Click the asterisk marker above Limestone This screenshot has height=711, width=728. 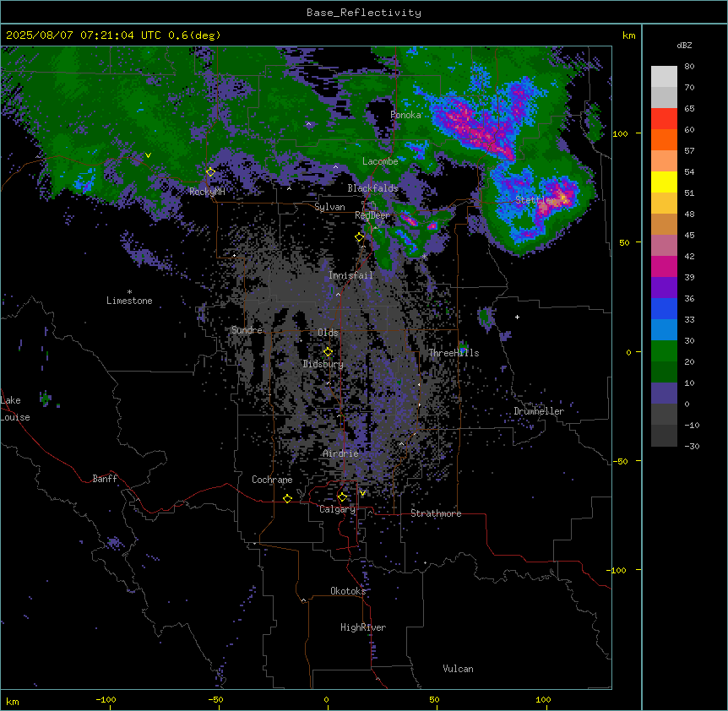129,291
